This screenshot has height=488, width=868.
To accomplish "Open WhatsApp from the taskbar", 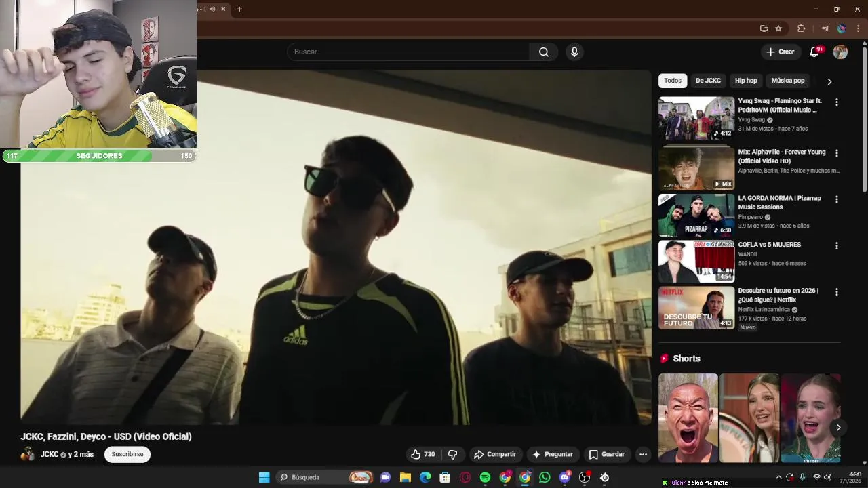I will (545, 477).
